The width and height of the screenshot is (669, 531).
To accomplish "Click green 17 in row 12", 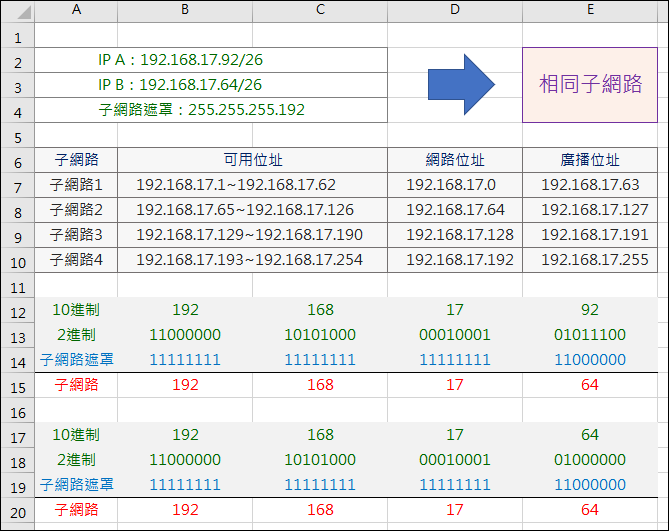I will 455,310.
